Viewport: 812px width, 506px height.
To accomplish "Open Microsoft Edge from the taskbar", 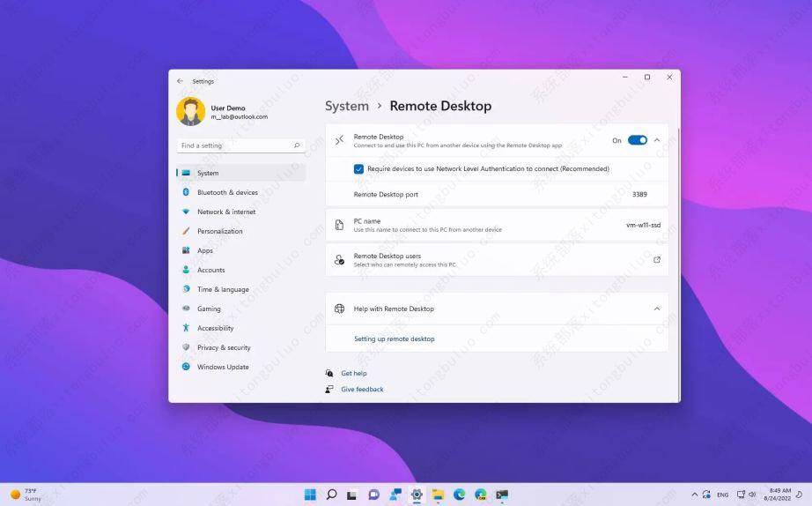I will [459, 495].
